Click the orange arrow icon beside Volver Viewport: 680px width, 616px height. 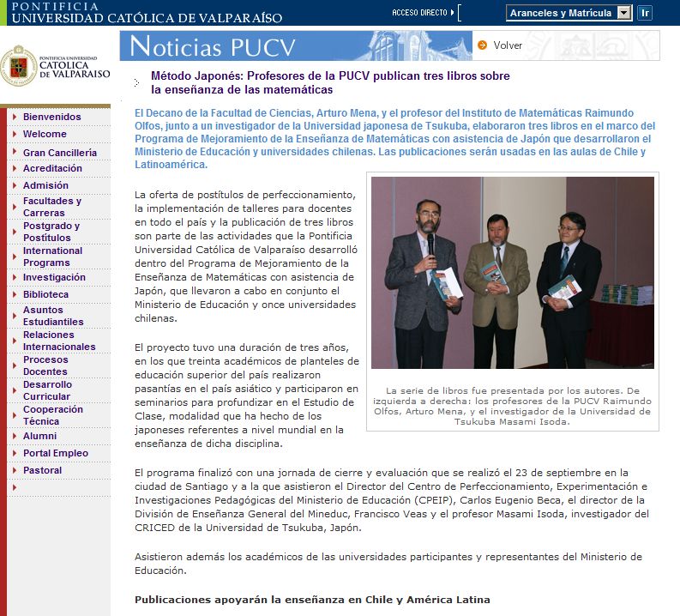point(482,45)
